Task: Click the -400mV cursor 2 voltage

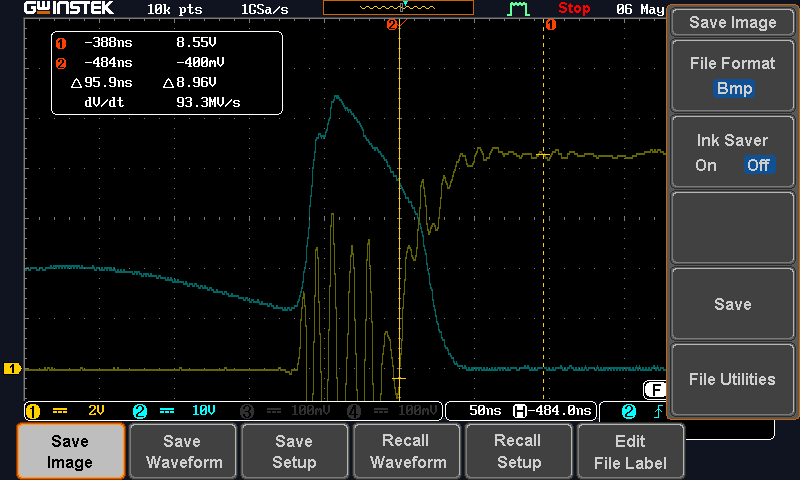Action: 200,62
